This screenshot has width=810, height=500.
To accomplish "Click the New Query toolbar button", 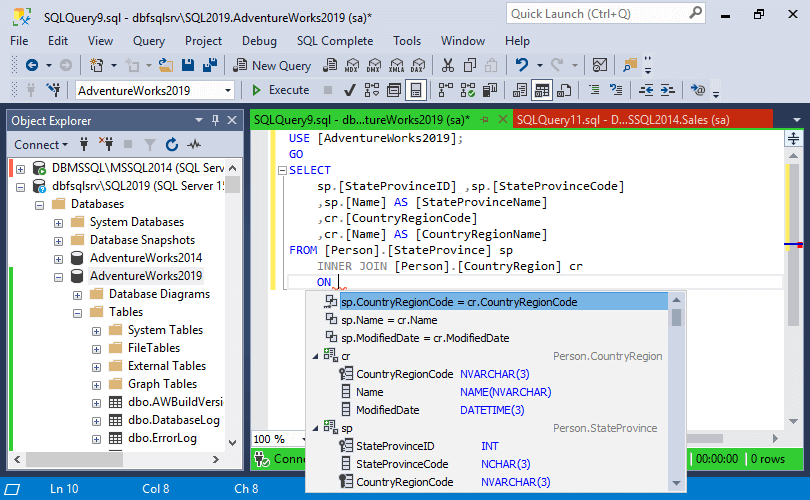I will tap(272, 66).
